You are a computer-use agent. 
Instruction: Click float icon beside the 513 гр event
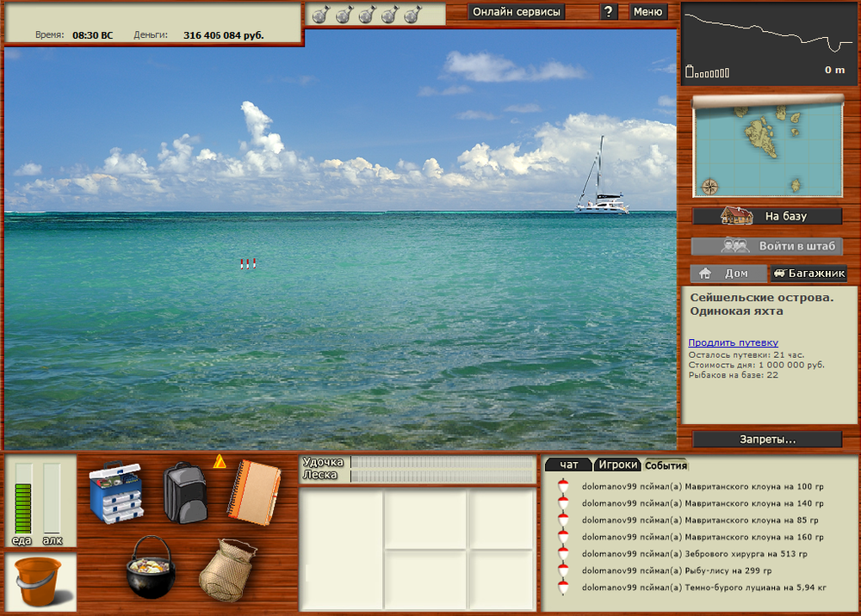563,553
